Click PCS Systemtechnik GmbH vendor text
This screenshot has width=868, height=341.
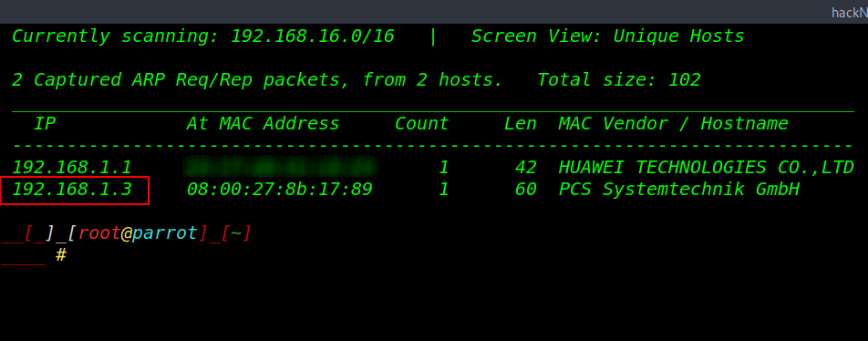pos(679,190)
